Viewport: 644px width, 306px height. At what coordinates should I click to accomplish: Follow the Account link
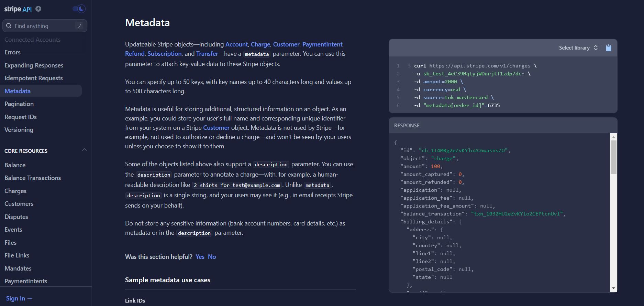tap(236, 44)
